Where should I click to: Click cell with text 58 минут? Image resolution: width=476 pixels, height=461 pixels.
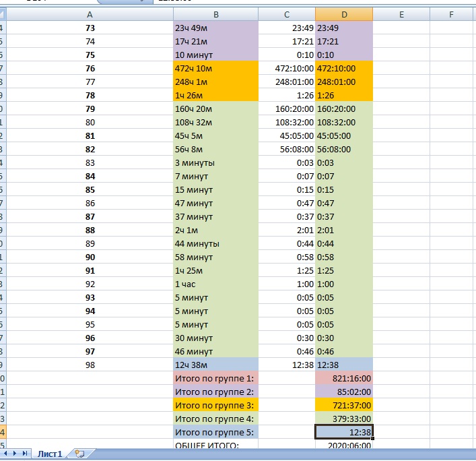(216, 257)
